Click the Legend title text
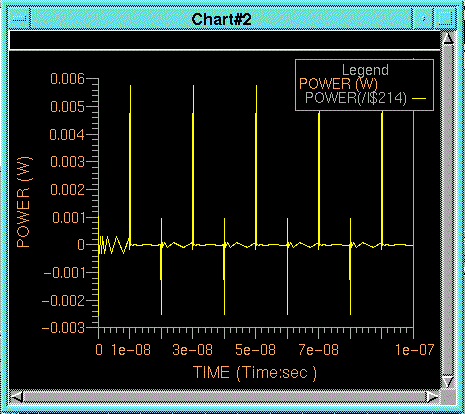The image size is (465, 414). (365, 70)
